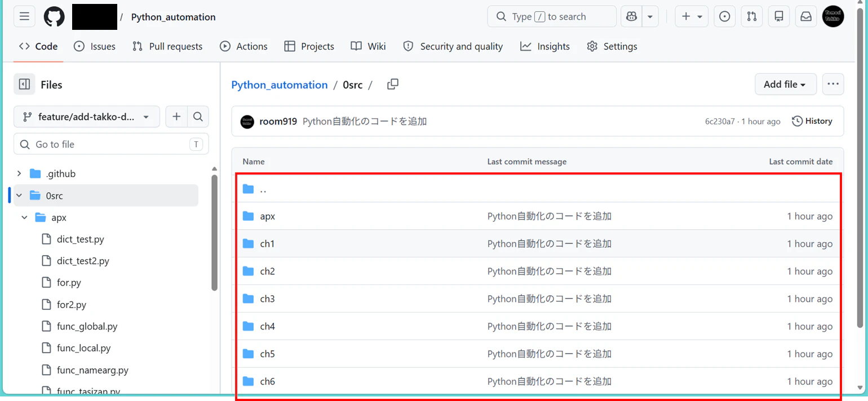Open the repository Settings tab

[x=612, y=46]
